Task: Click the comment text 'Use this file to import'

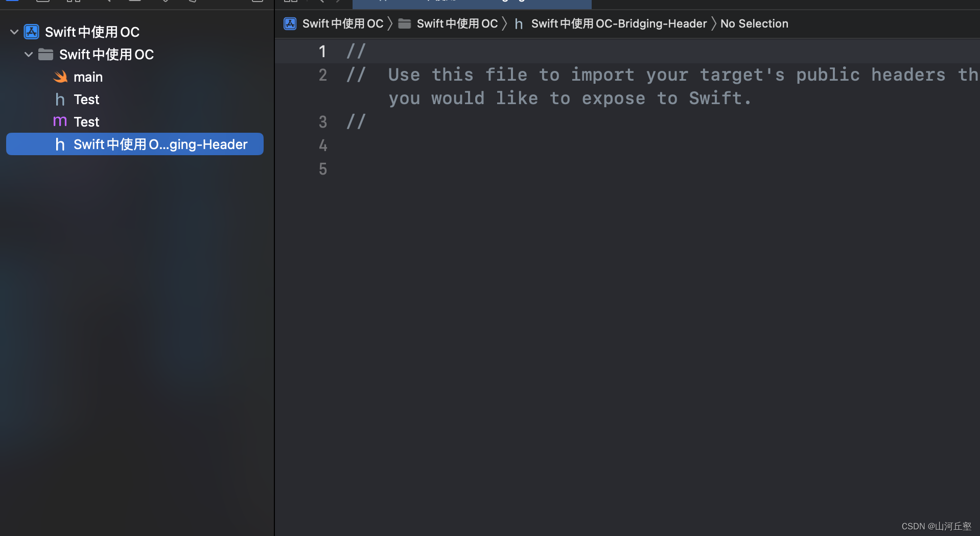Action: 511,75
